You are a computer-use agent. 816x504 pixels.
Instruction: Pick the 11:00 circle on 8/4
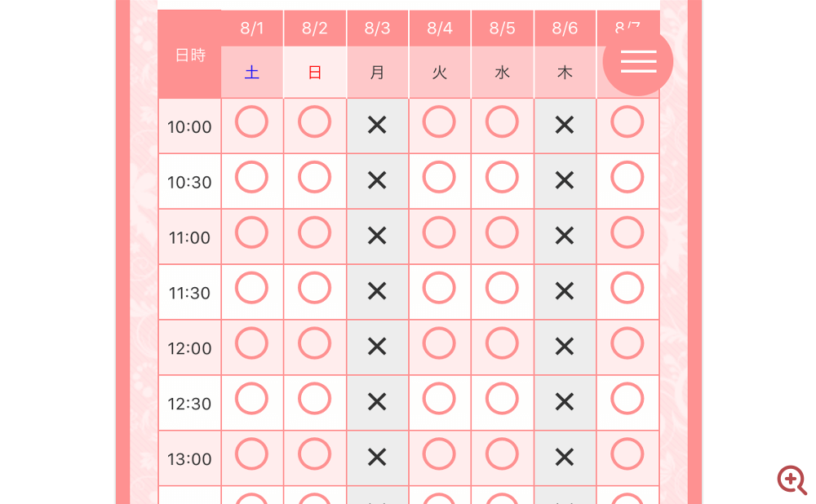[439, 232]
